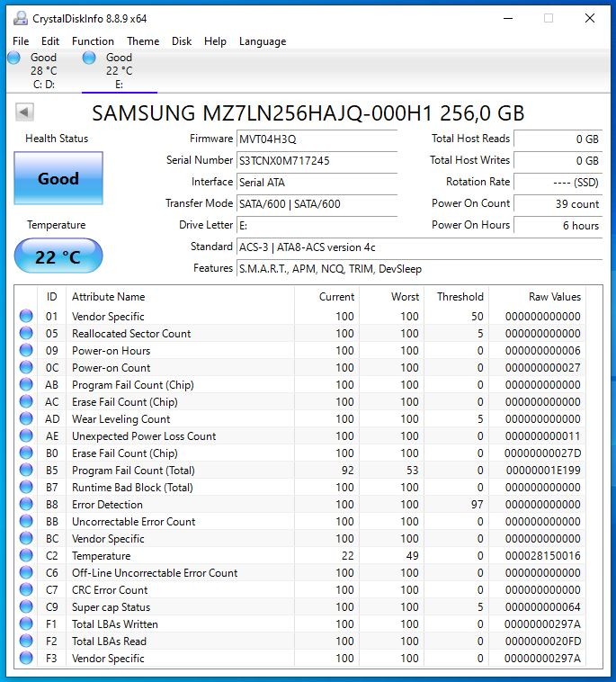Click the blue status orb for disk C: D:
Viewport: 616px width, 682px height.
(x=13, y=58)
